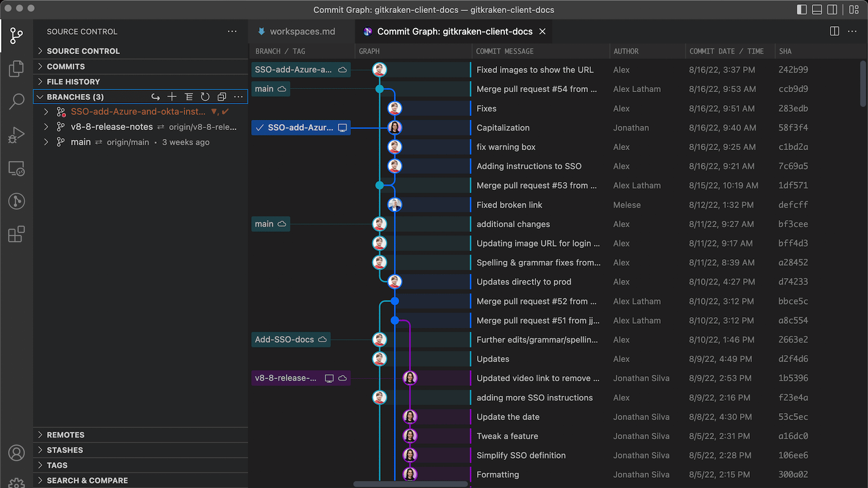
Task: Expand the v8-8-release-notes branch entry
Action: pos(46,127)
